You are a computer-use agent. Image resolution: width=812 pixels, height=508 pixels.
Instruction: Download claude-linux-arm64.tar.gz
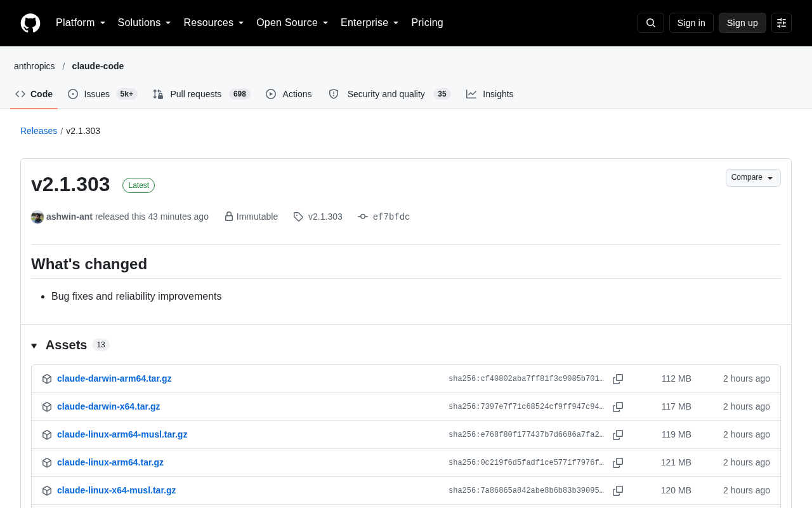[x=110, y=462]
